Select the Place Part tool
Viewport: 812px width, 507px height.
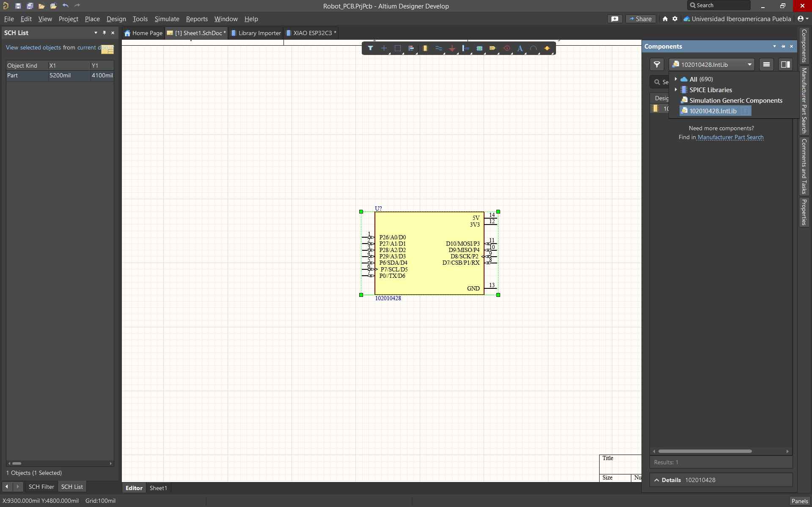pos(425,48)
